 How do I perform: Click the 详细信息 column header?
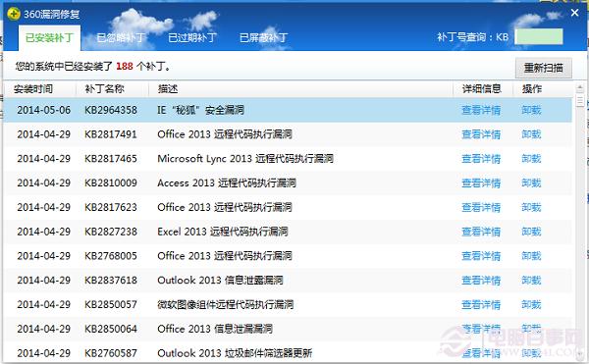point(481,89)
